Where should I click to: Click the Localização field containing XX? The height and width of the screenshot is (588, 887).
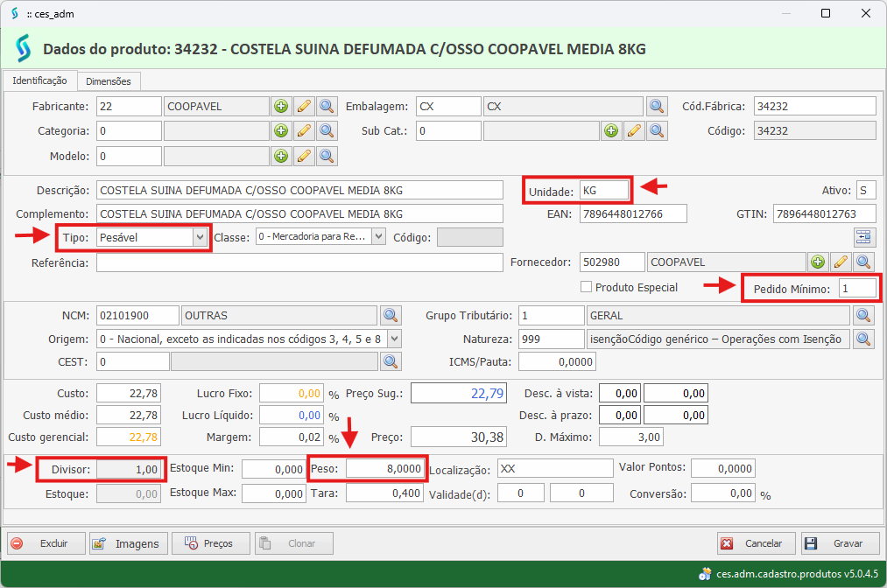(555, 468)
